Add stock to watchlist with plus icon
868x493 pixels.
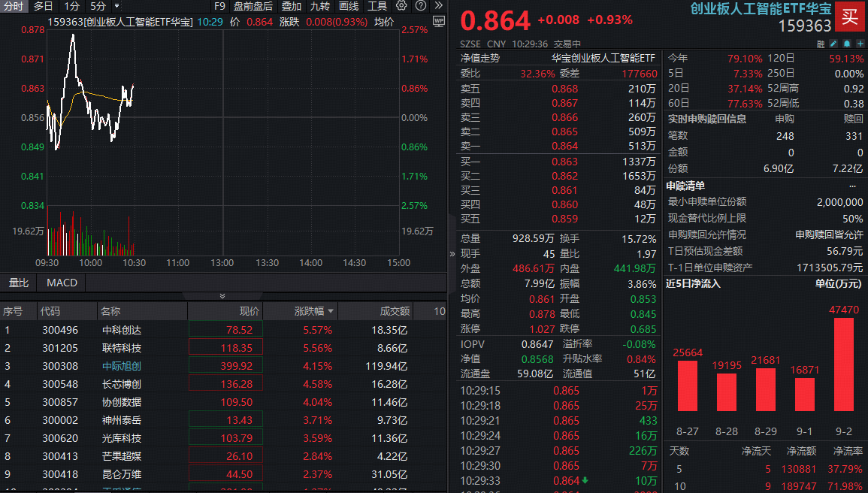859,44
